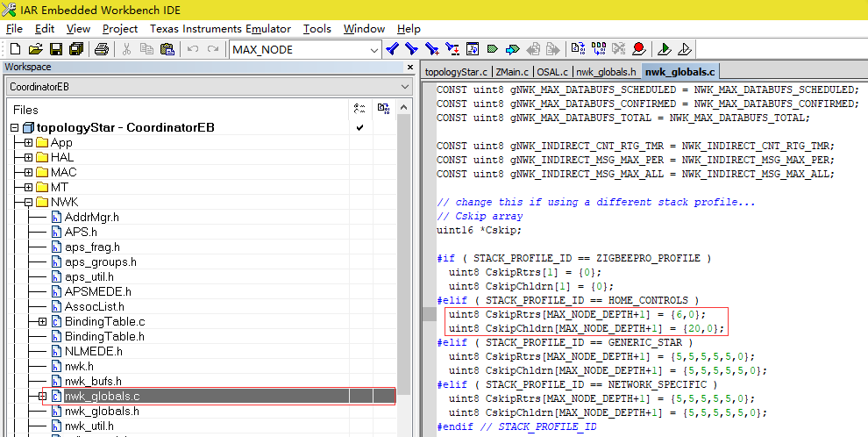Click the Compile file toolbar icon
868x437 pixels.
578,49
